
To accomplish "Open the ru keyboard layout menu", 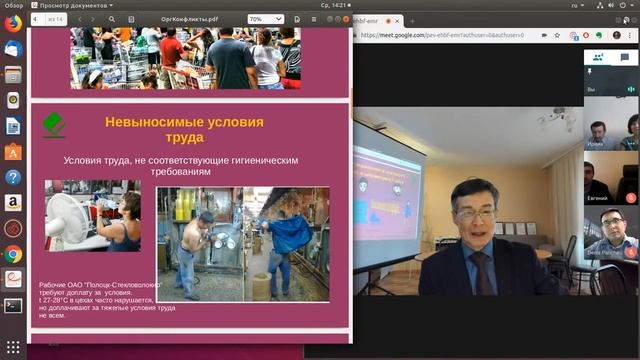I will tap(578, 5).
